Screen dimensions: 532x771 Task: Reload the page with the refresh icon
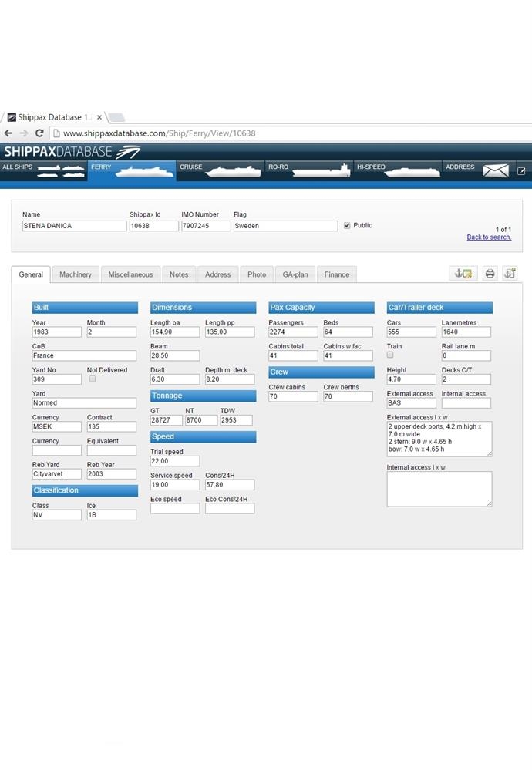pyautogui.click(x=40, y=133)
